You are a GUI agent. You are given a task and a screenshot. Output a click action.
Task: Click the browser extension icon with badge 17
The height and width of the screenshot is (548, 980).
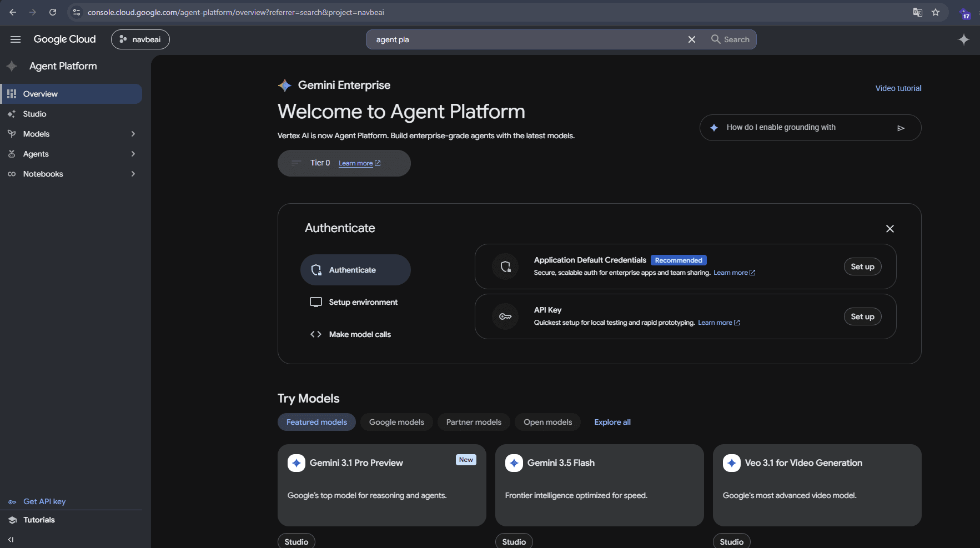coord(965,13)
